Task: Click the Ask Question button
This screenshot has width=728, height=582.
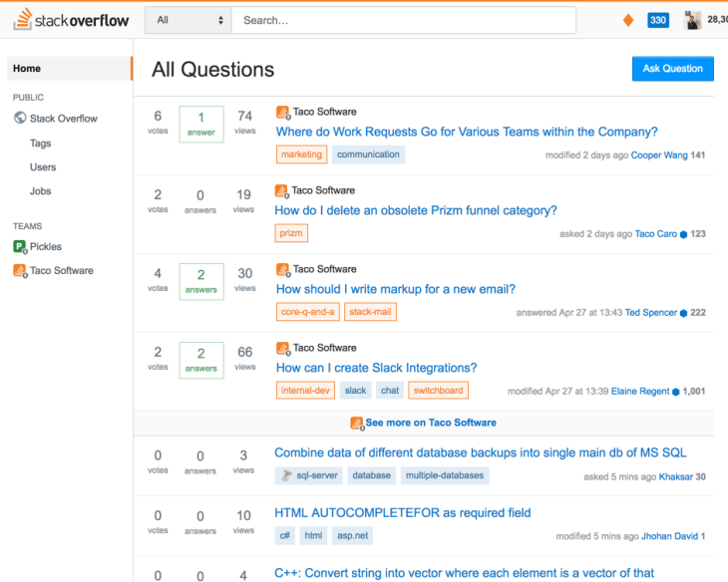Action: click(x=672, y=69)
